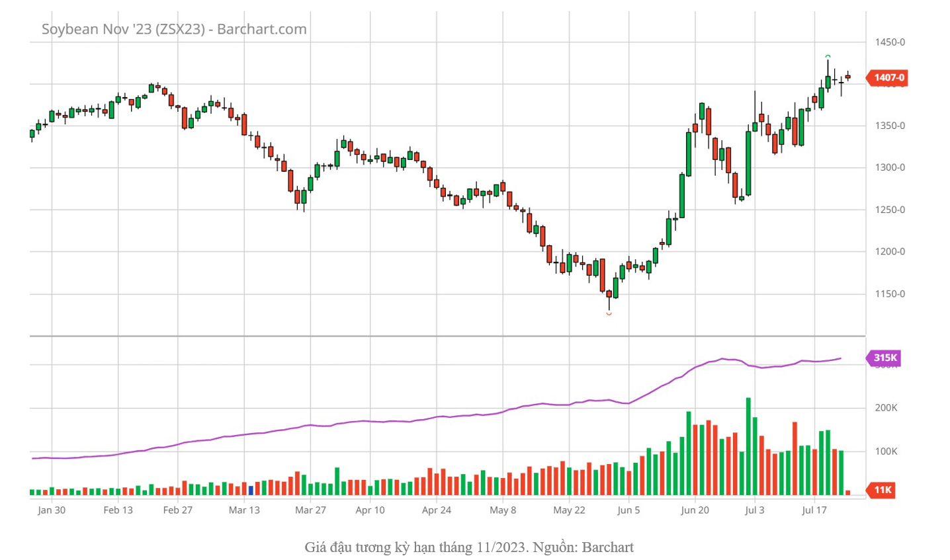This screenshot has width=950, height=560.
Task: Click the 200K volume axis label
Action: coord(886,408)
